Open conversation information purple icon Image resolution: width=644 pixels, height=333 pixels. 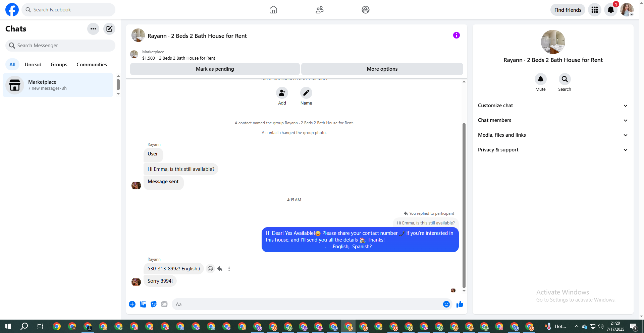(457, 35)
